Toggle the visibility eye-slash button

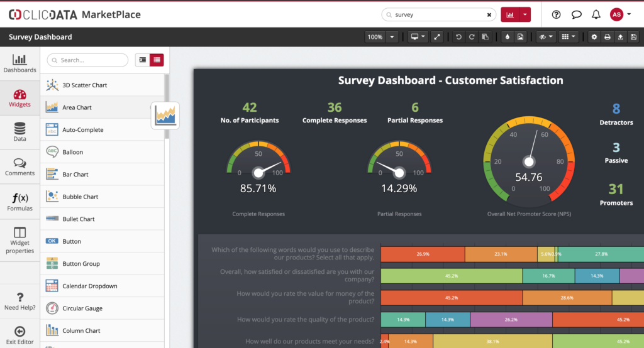pos(546,37)
